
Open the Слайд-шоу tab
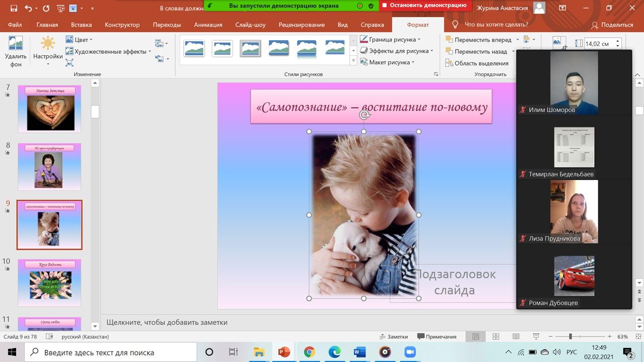pos(251,25)
